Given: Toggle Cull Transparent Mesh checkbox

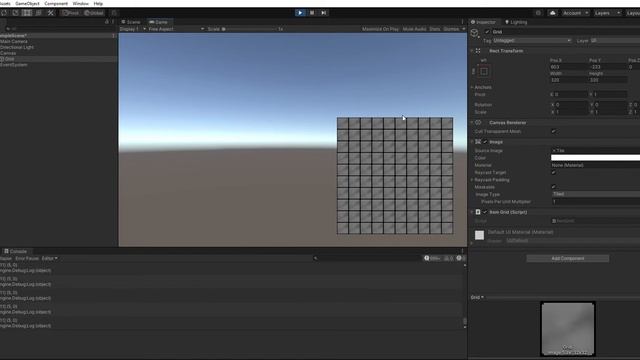Looking at the screenshot, I should click(x=553, y=131).
